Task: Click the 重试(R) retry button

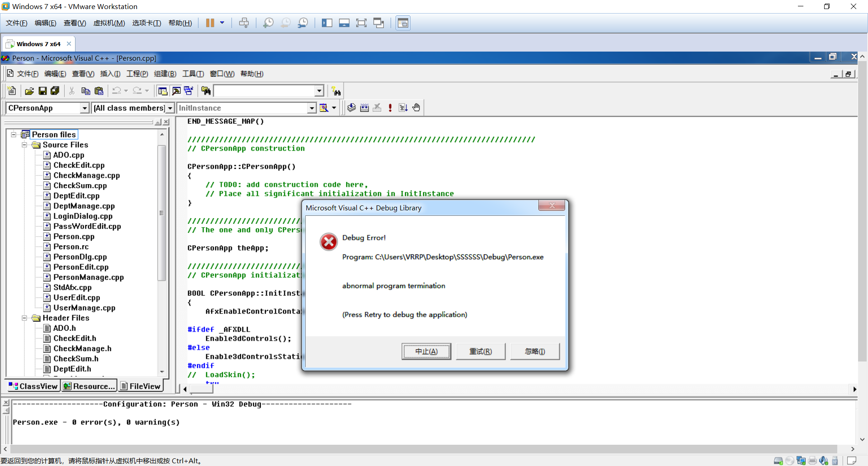Action: pos(481,352)
